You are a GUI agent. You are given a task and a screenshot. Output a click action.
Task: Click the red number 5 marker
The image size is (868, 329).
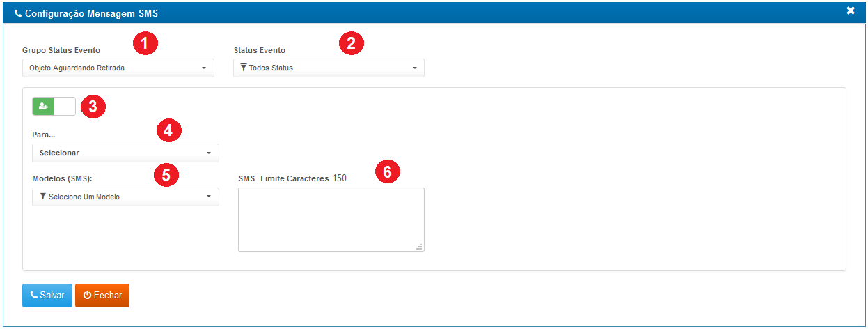166,174
